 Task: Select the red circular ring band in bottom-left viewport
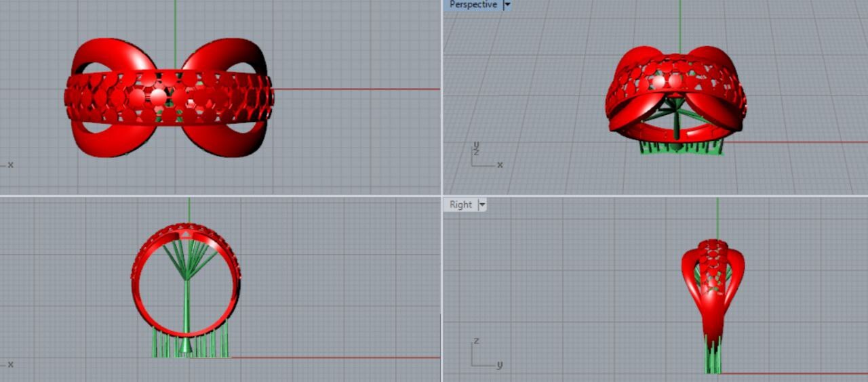(186, 280)
